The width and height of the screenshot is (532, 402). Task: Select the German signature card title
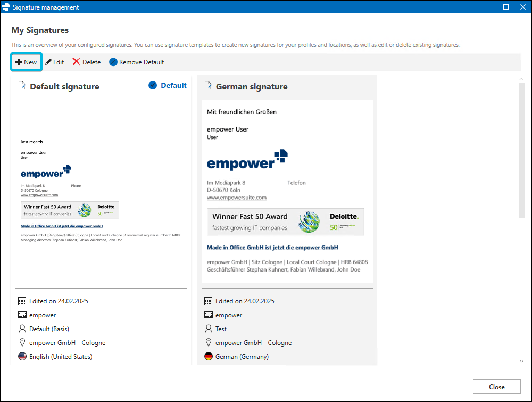point(252,87)
